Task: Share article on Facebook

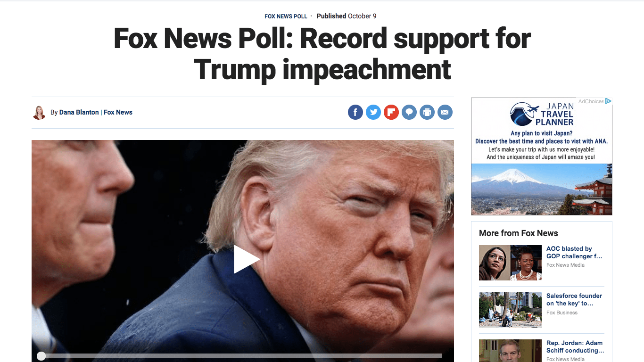Action: tap(355, 112)
